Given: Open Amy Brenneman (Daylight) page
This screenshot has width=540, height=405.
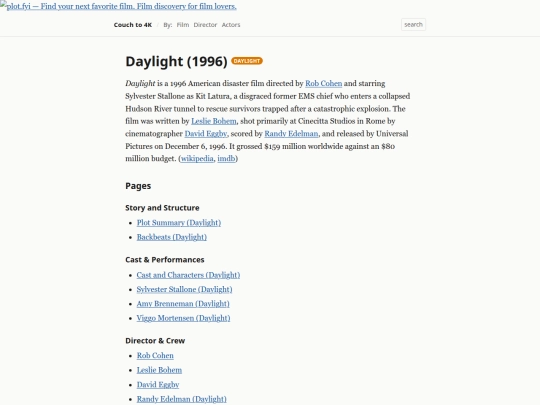Looking at the screenshot, I should point(183,304).
